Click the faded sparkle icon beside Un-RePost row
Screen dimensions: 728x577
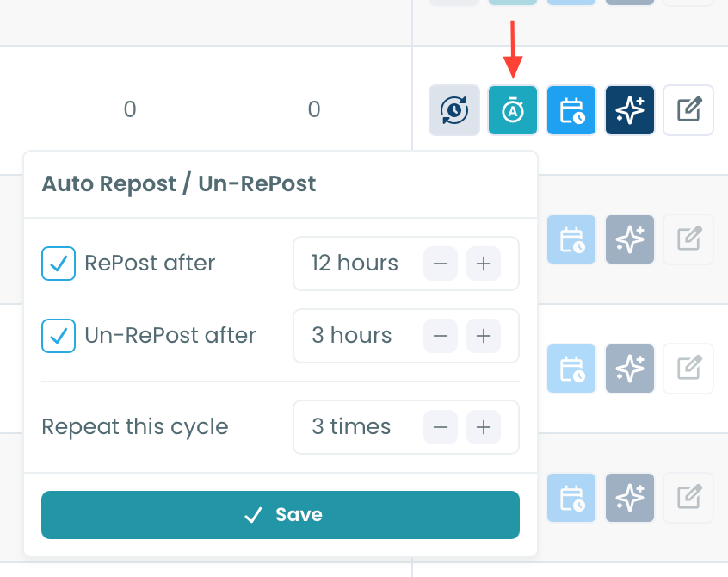click(x=630, y=369)
